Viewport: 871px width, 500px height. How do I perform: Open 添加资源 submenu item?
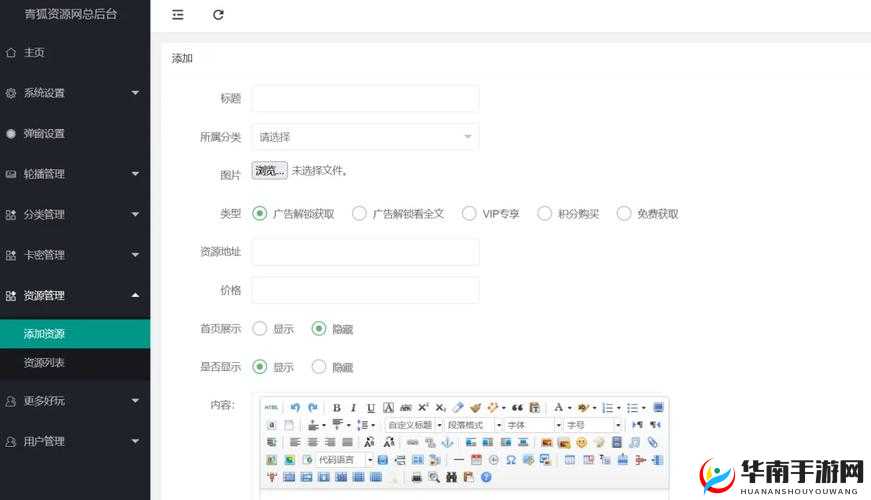75,334
